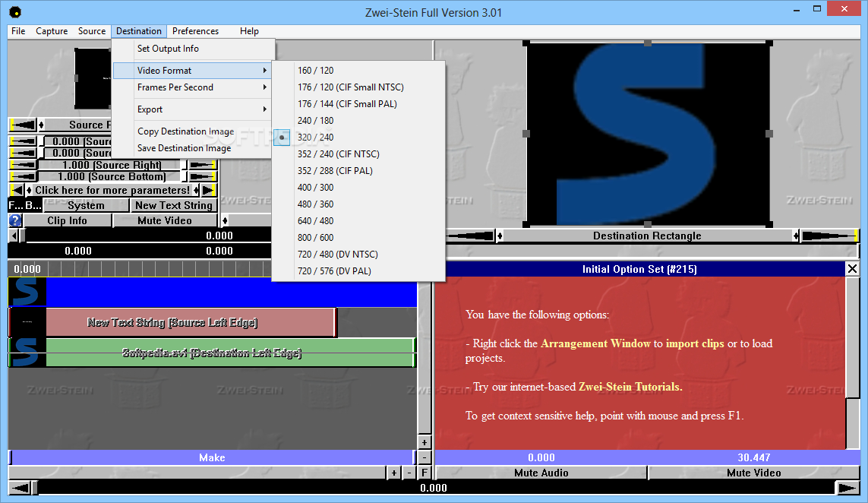Select 352 / 240 (CIF NTSC) format

358,154
